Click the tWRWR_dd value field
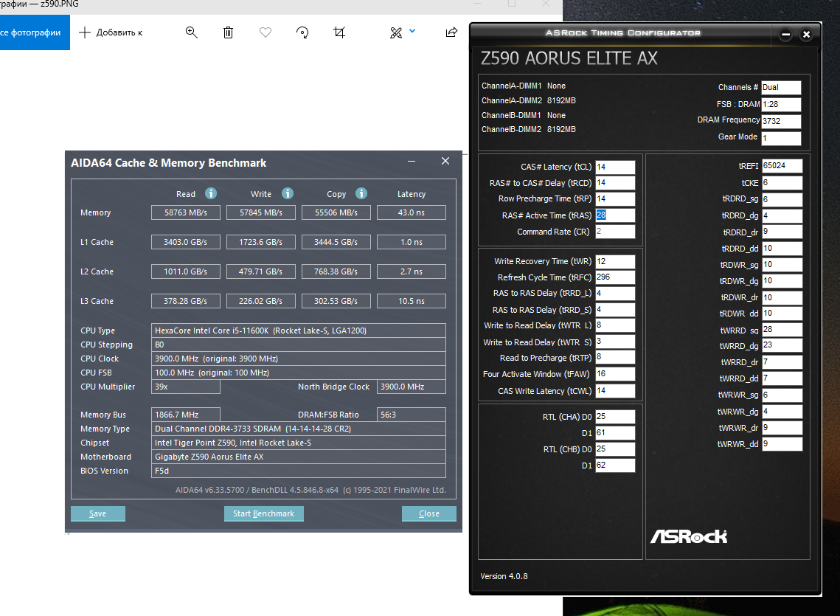Viewport: 840px width, 616px height. point(782,444)
